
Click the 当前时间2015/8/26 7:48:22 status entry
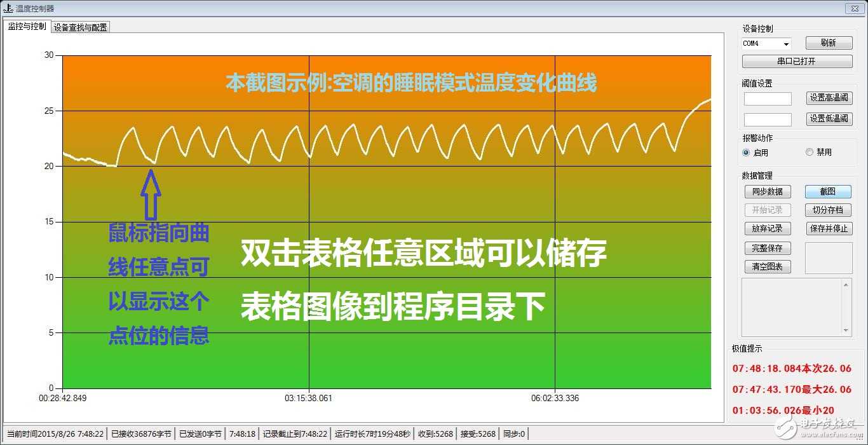(x=55, y=434)
